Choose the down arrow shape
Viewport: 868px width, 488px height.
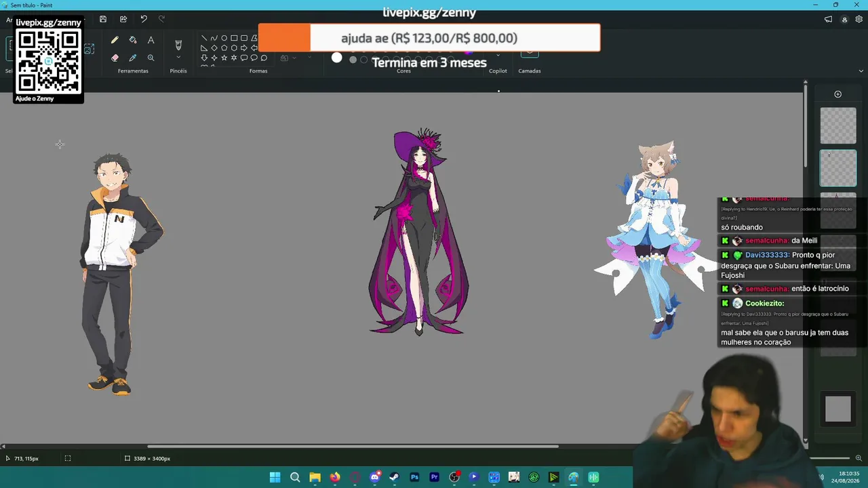(204, 58)
